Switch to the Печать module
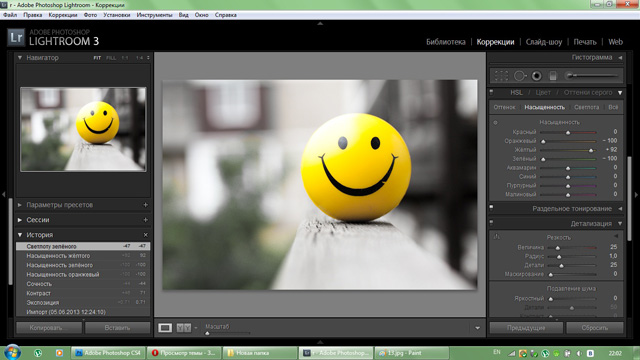This screenshot has width=640, height=360. coord(585,42)
